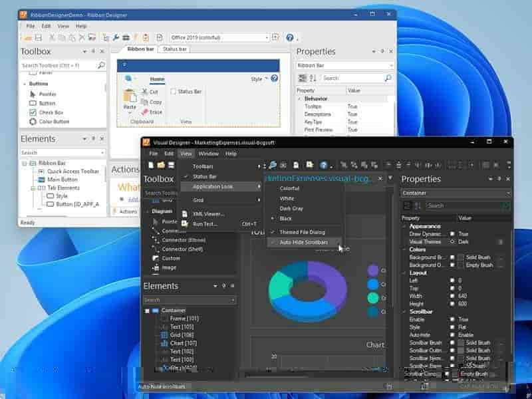Open Toolbars submenu in View menu

coord(221,166)
